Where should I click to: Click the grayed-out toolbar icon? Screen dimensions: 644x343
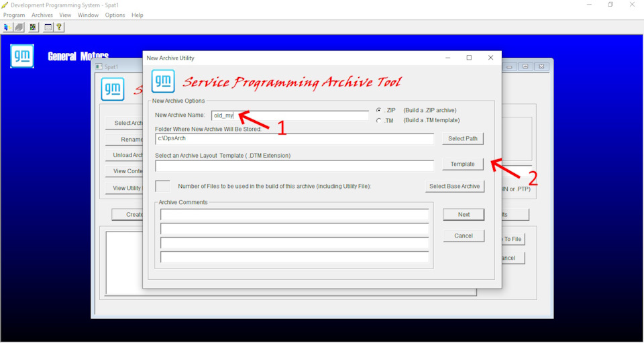19,28
